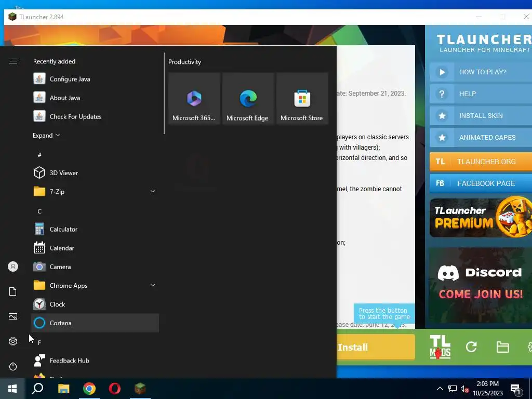The height and width of the screenshot is (399, 532).
Task: Click the TLauncher Premium banner
Action: point(481,218)
